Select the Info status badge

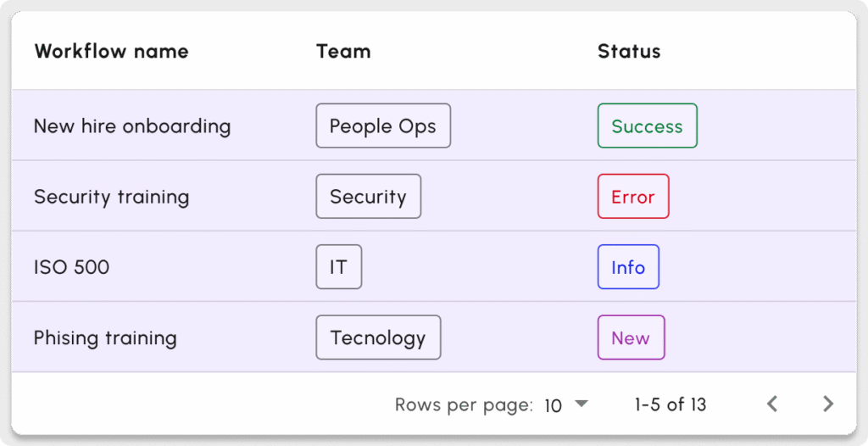coord(628,267)
